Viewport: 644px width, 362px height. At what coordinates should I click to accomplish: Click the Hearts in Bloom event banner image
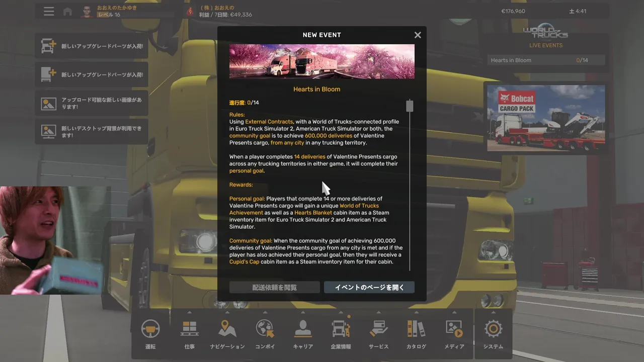[322, 61]
